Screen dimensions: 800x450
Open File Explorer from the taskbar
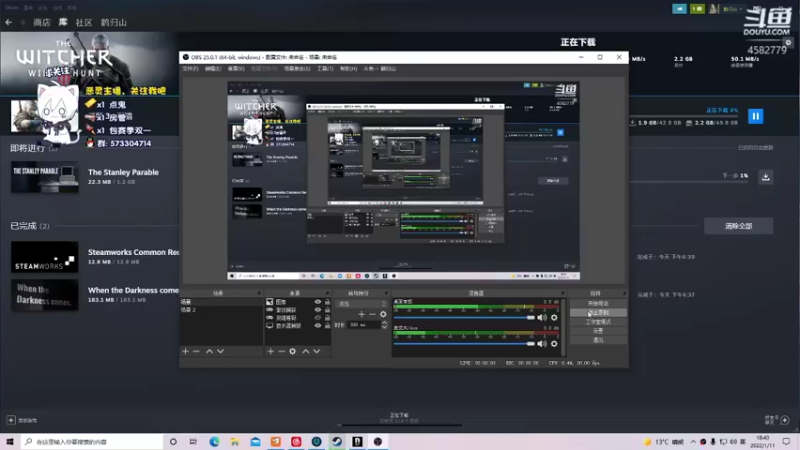[235, 441]
